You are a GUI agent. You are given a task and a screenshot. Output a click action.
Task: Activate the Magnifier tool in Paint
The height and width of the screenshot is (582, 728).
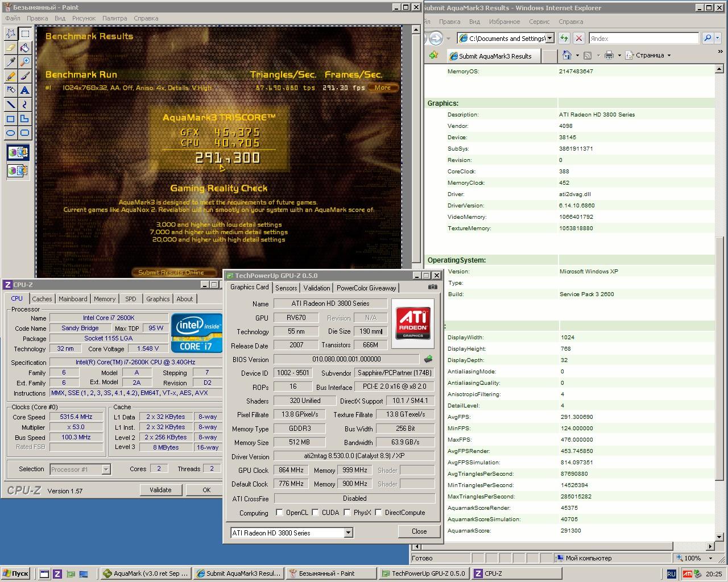click(25, 62)
